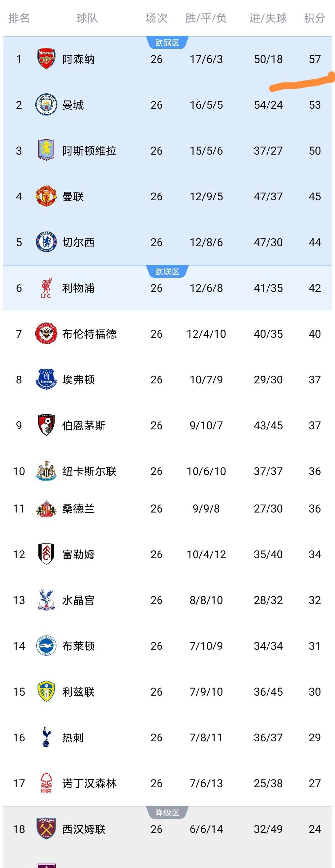Open the West Ham United crest

pos(46,829)
